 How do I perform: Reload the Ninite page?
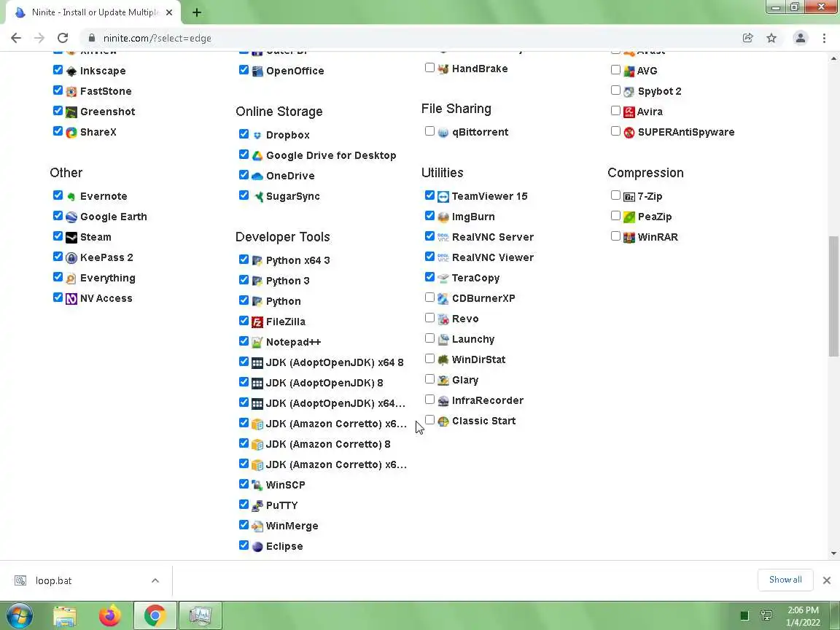pyautogui.click(x=63, y=38)
